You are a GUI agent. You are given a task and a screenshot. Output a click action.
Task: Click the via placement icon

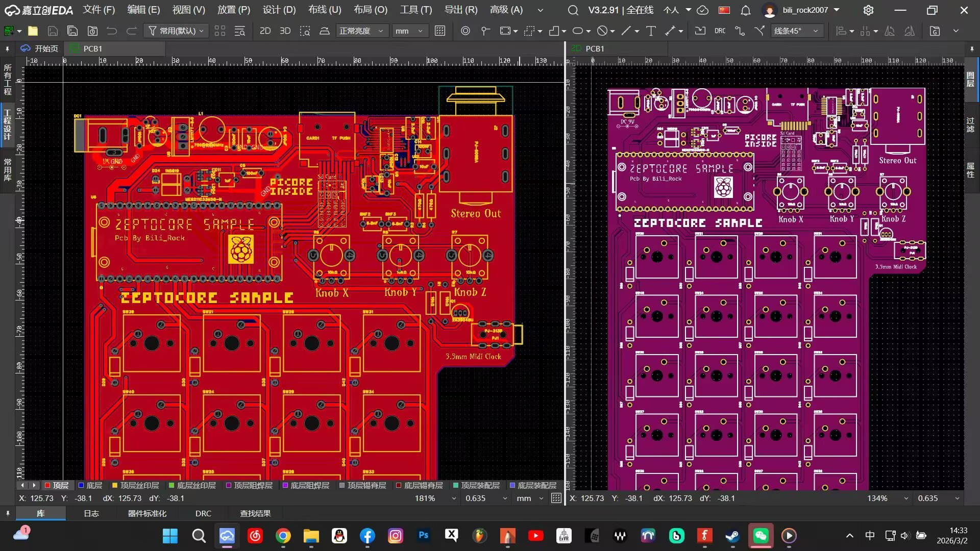pyautogui.click(x=465, y=31)
